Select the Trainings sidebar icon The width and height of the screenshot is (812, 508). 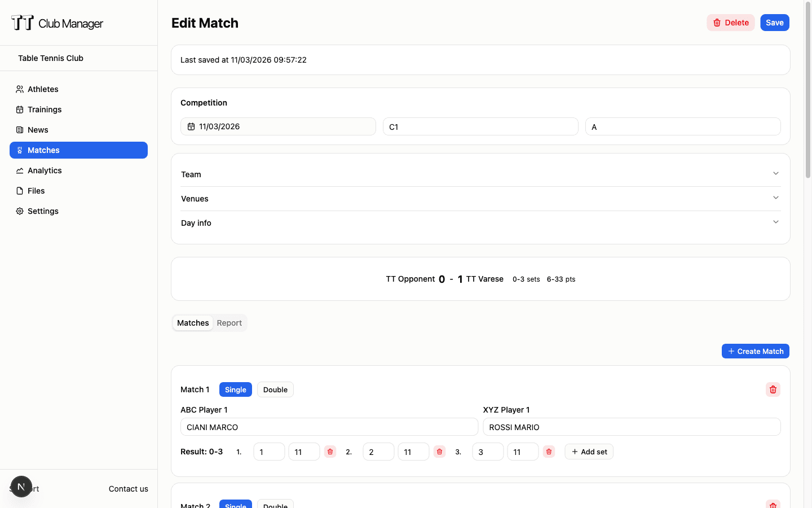click(19, 110)
